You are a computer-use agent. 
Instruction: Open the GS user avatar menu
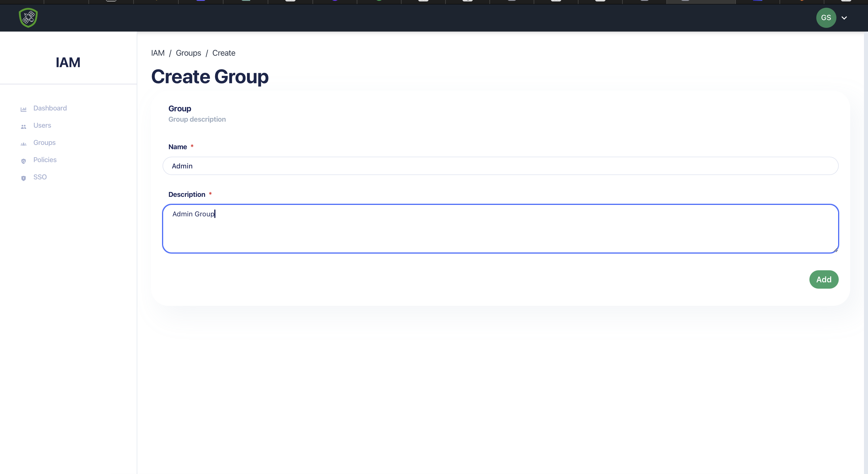(x=826, y=18)
